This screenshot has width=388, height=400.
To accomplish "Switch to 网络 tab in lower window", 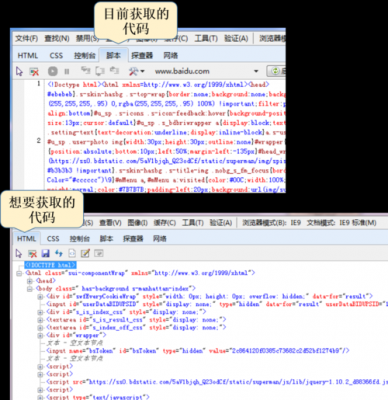I will [160, 239].
